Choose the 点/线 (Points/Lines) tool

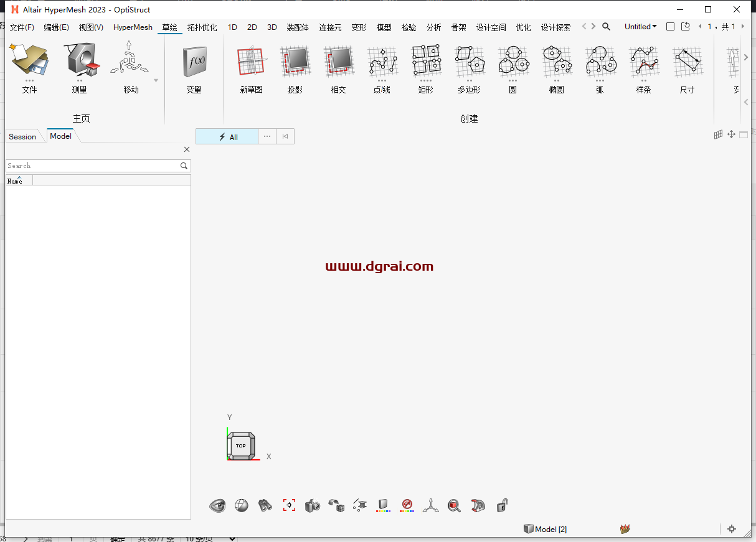pyautogui.click(x=382, y=62)
